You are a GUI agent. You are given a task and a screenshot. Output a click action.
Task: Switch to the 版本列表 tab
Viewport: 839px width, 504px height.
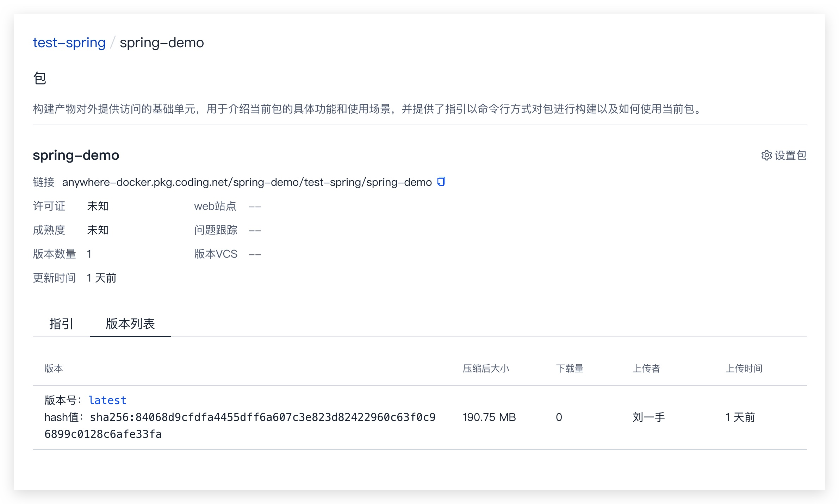pyautogui.click(x=131, y=323)
